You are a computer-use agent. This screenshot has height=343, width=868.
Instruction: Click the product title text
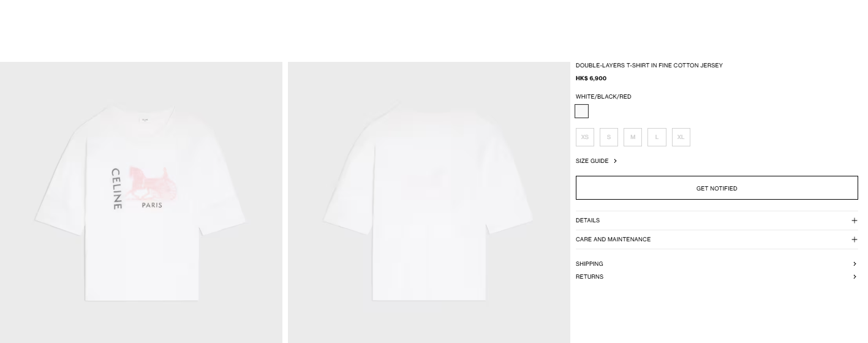[x=649, y=66]
